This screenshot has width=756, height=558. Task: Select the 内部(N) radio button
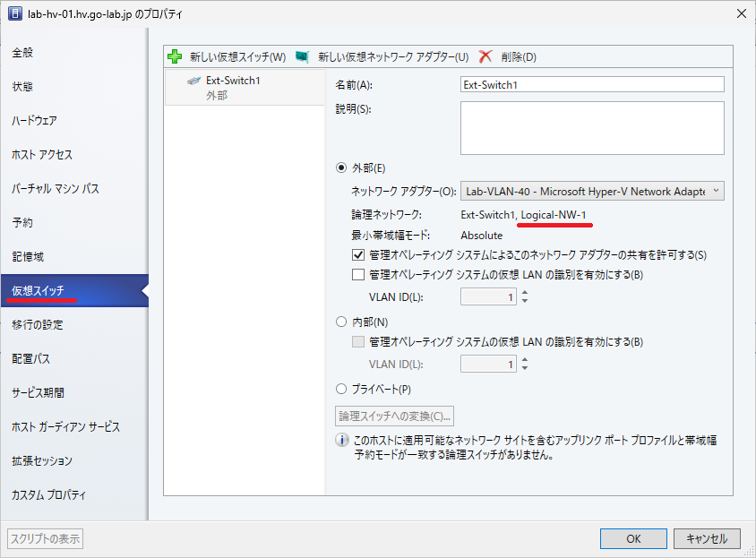point(341,322)
